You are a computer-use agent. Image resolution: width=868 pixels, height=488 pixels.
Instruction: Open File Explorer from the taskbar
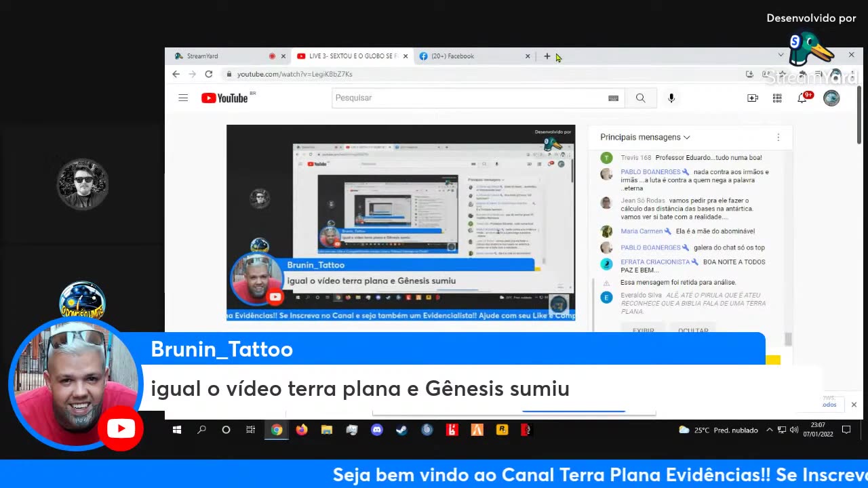point(327,430)
